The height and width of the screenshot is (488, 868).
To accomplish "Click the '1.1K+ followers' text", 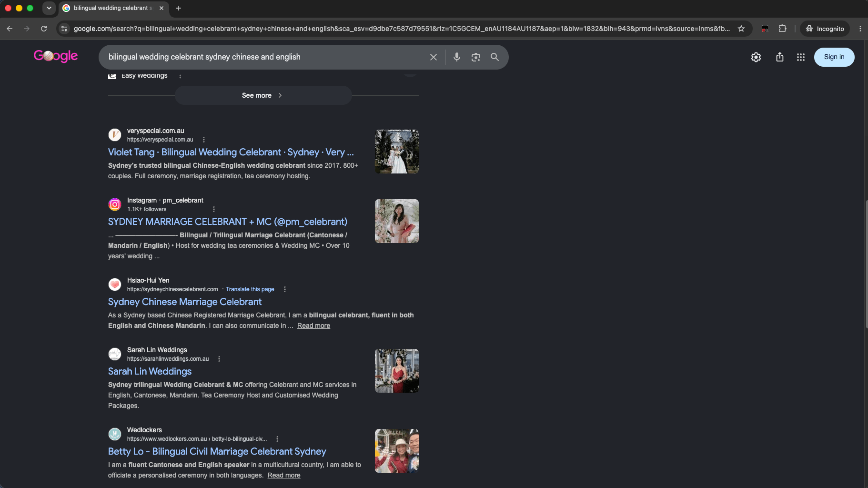I will coord(147,209).
